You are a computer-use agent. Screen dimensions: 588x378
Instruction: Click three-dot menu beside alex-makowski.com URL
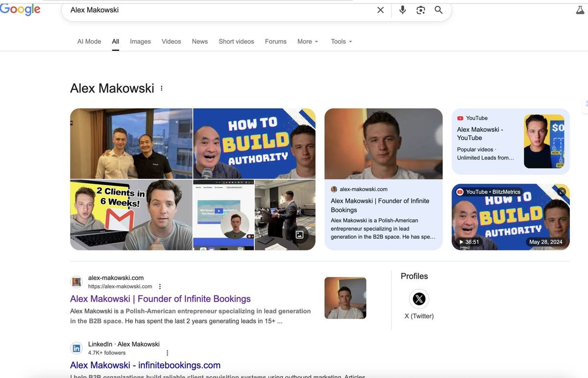(x=160, y=286)
